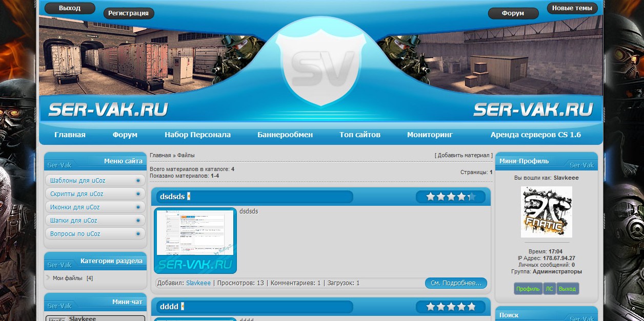Click the text "Вы вошли как: Slavkeee"
The image size is (644, 321).
pos(547,178)
